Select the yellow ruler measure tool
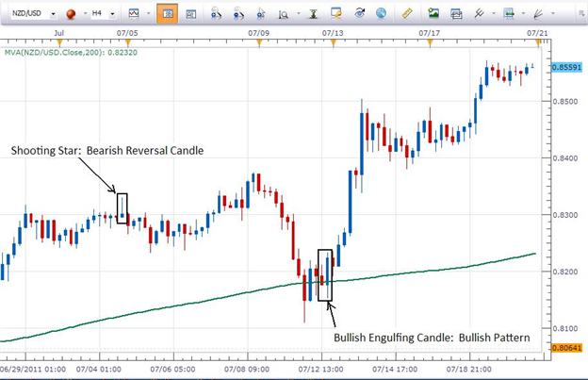Viewport: 588px width, 380px height. click(407, 13)
